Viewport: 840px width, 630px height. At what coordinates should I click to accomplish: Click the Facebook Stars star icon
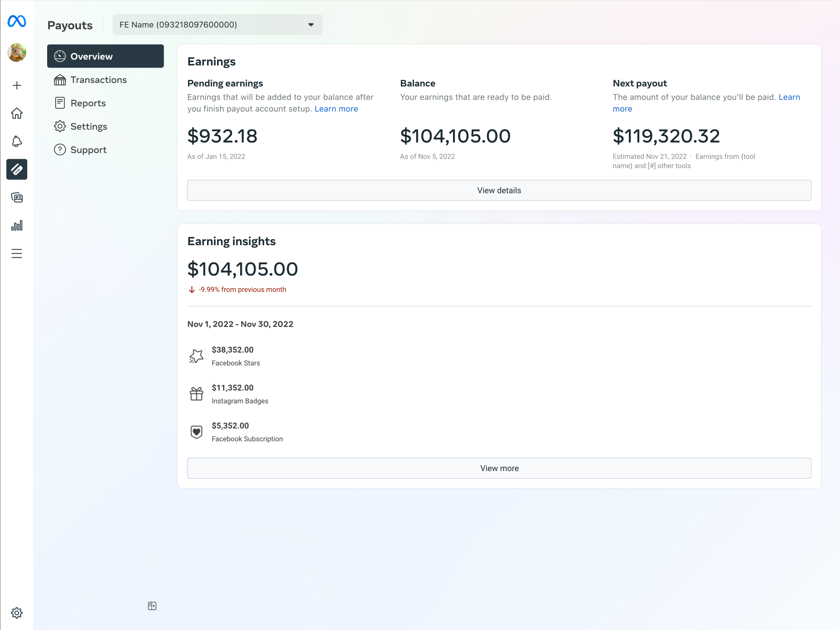pyautogui.click(x=196, y=356)
